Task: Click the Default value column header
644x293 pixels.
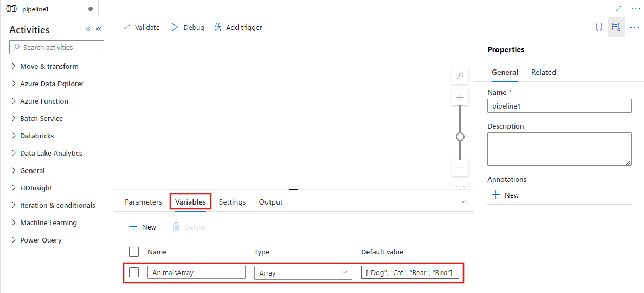Action: click(x=382, y=252)
